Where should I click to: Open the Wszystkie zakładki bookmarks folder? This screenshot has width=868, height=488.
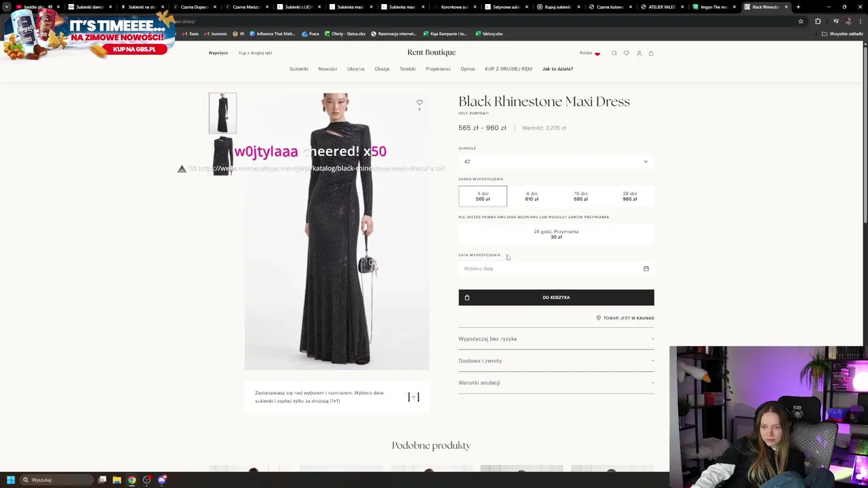click(x=843, y=33)
